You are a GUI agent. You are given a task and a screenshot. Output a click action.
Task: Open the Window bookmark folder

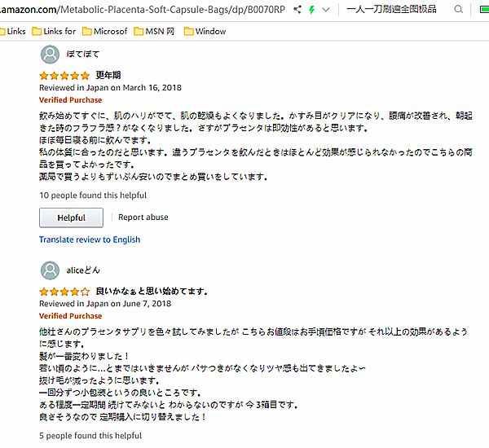pyautogui.click(x=205, y=31)
